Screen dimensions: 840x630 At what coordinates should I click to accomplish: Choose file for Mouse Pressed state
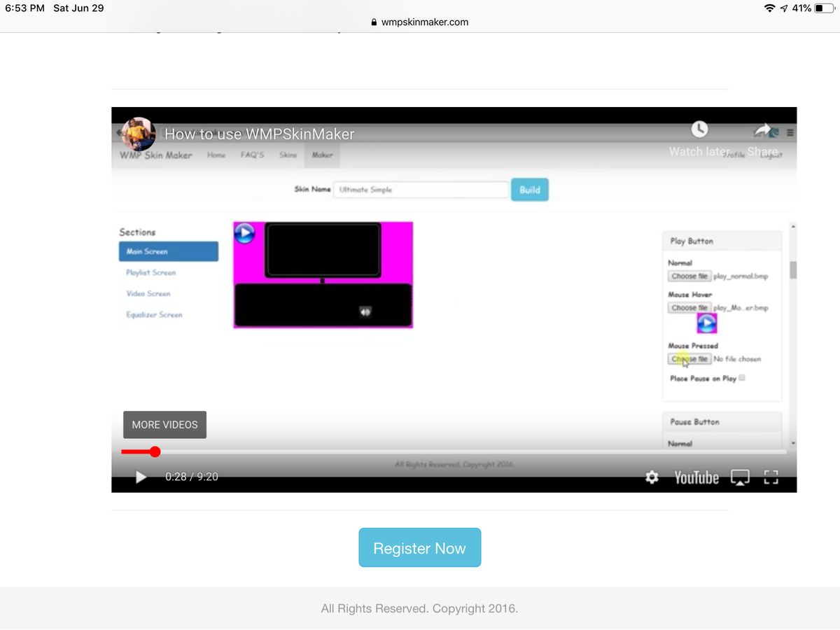tap(689, 359)
